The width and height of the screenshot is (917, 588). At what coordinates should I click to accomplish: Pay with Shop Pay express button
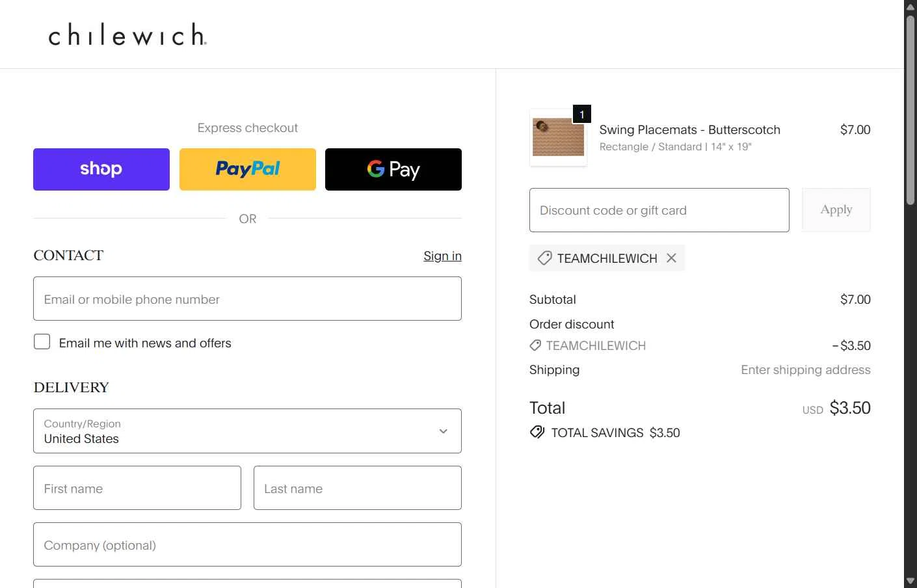click(x=101, y=169)
